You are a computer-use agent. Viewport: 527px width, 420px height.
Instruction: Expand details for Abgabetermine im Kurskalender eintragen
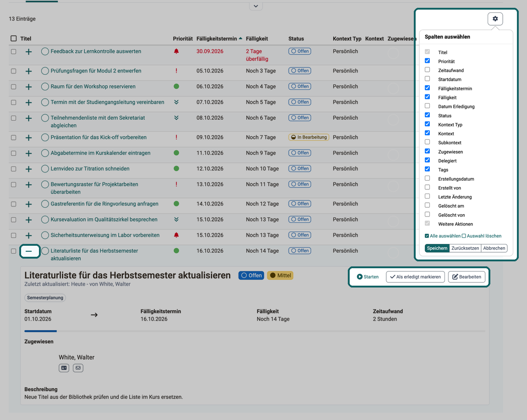(29, 153)
